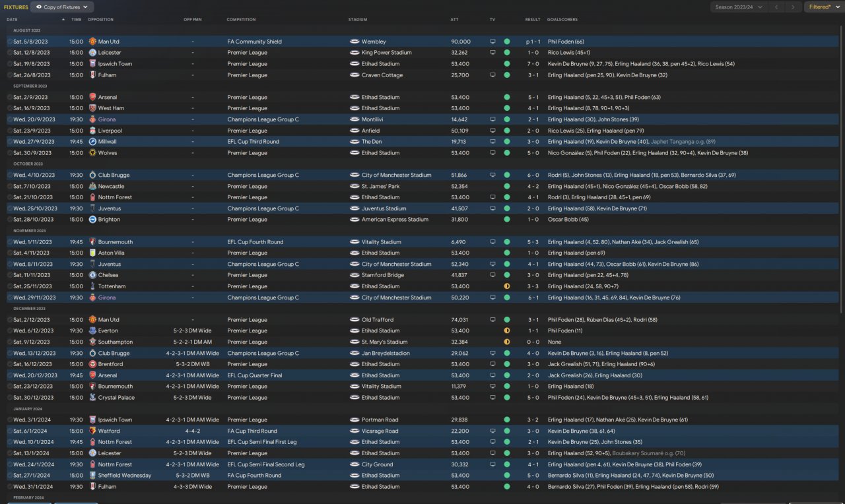Viewport: 845px width, 504px height.
Task: Click the Aston Villa club badge
Action: tap(92, 253)
